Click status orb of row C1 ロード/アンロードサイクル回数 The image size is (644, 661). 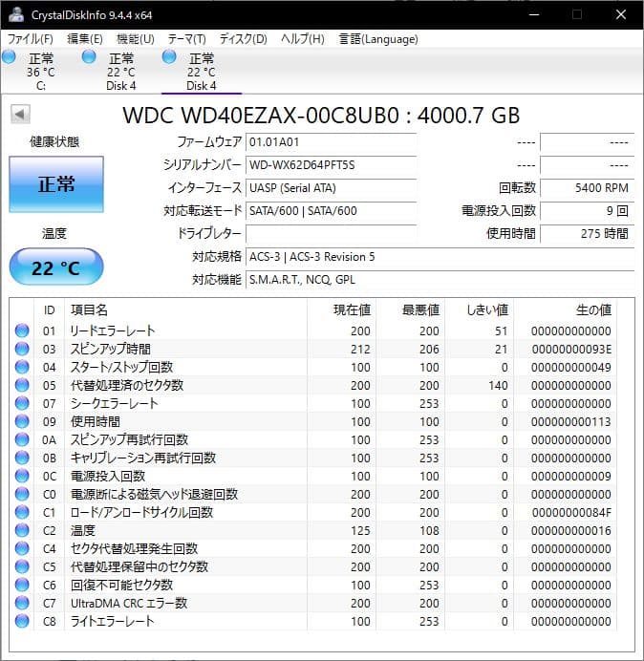coord(22,512)
